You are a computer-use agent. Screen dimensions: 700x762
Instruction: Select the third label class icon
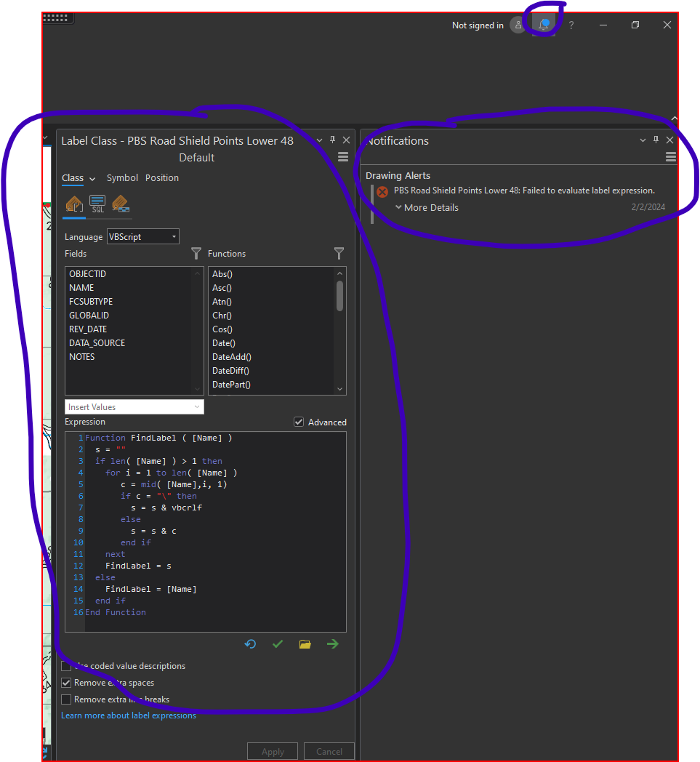pos(121,204)
